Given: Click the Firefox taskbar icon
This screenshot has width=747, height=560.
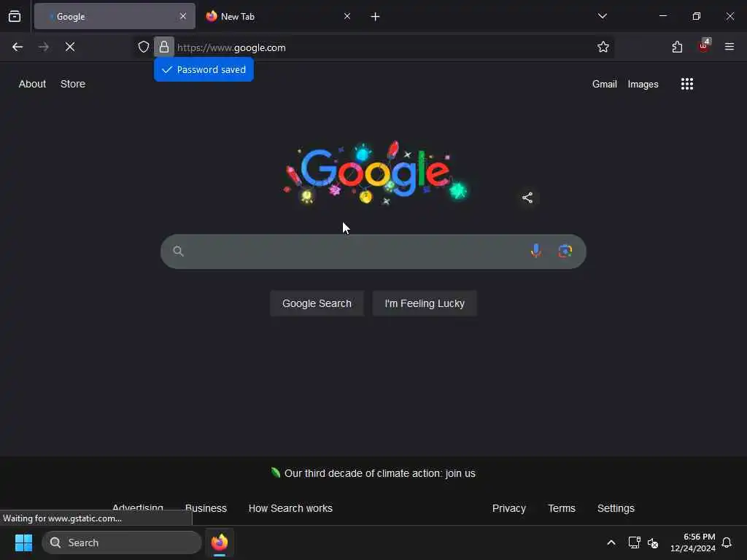Looking at the screenshot, I should pos(220,542).
